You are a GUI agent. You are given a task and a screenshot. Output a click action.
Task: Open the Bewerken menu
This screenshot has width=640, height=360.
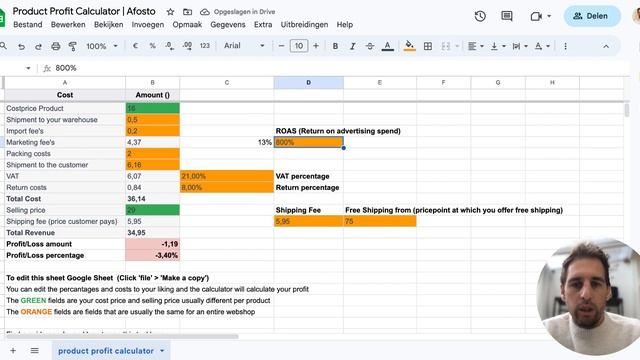(x=68, y=24)
